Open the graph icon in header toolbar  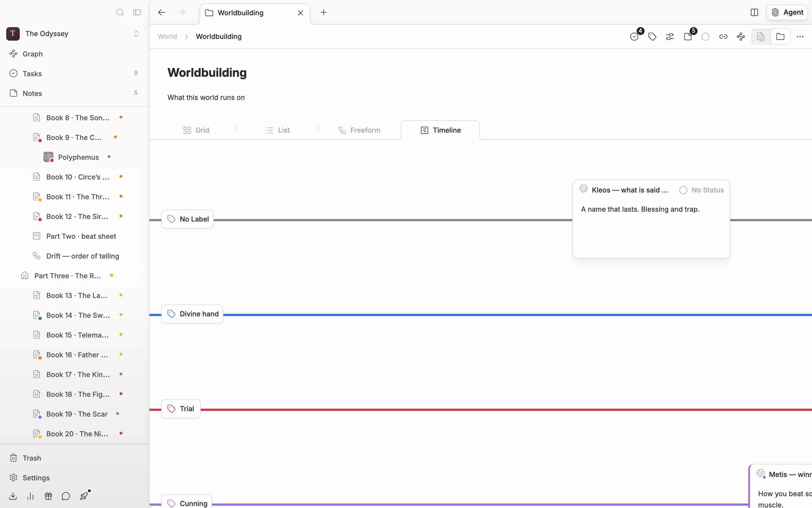pyautogui.click(x=741, y=37)
